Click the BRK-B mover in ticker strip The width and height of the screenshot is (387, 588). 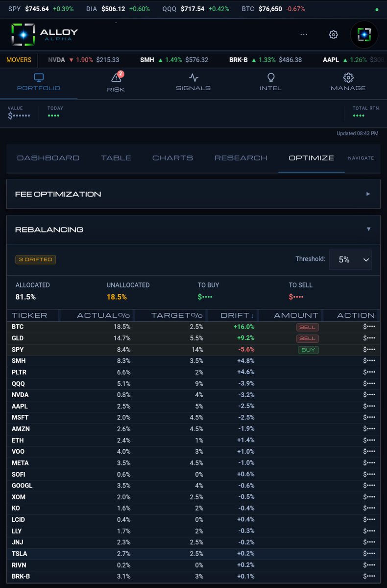pyautogui.click(x=265, y=60)
